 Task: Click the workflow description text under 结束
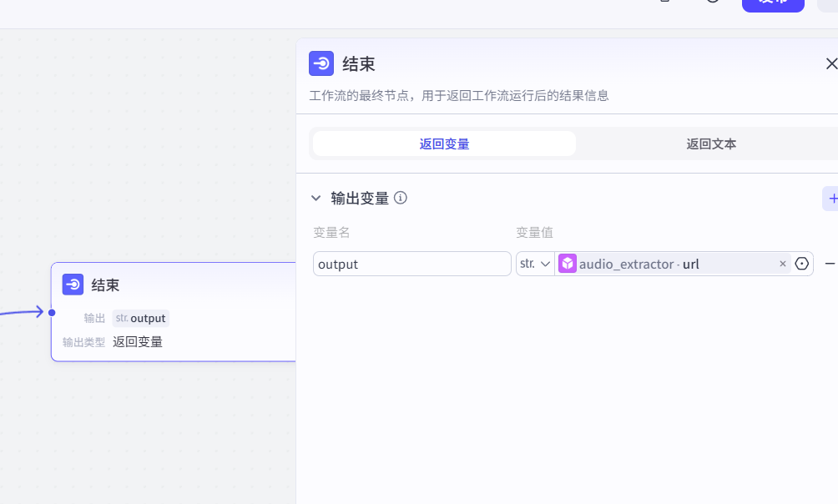coord(459,96)
